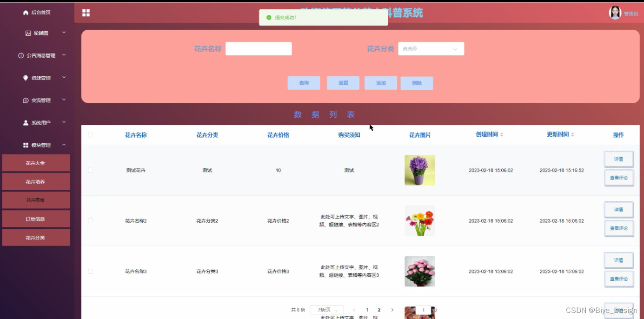
Task: Click the 2023-02-18 15:16:52 update time cell
Action: pyautogui.click(x=562, y=170)
